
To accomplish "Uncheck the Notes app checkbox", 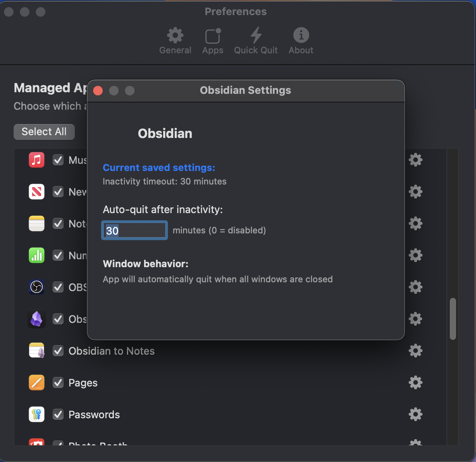I will point(58,223).
